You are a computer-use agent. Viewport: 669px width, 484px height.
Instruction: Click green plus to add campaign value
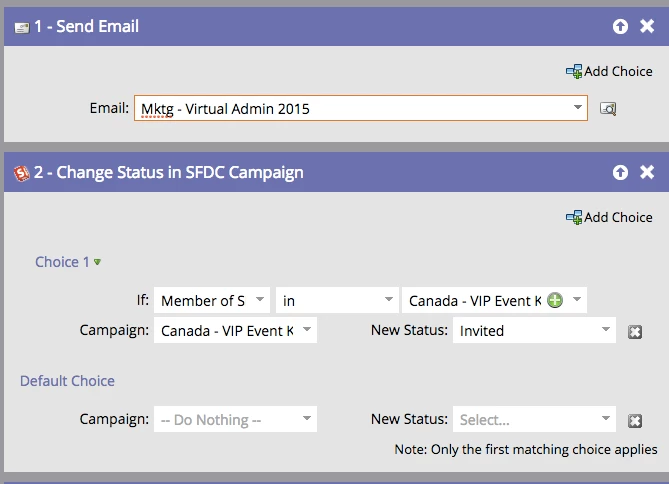[x=555, y=300]
